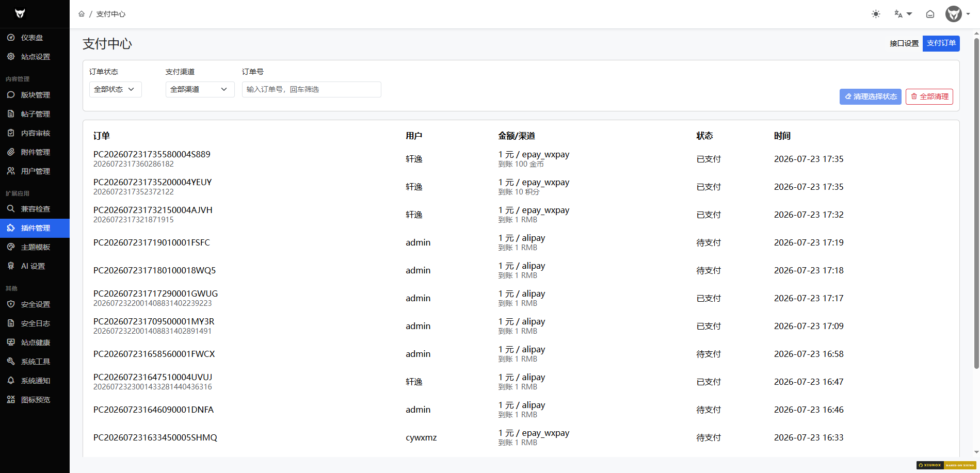Image resolution: width=980 pixels, height=473 pixels.
Task: Click the 金额/渠道 column header
Action: 516,136
